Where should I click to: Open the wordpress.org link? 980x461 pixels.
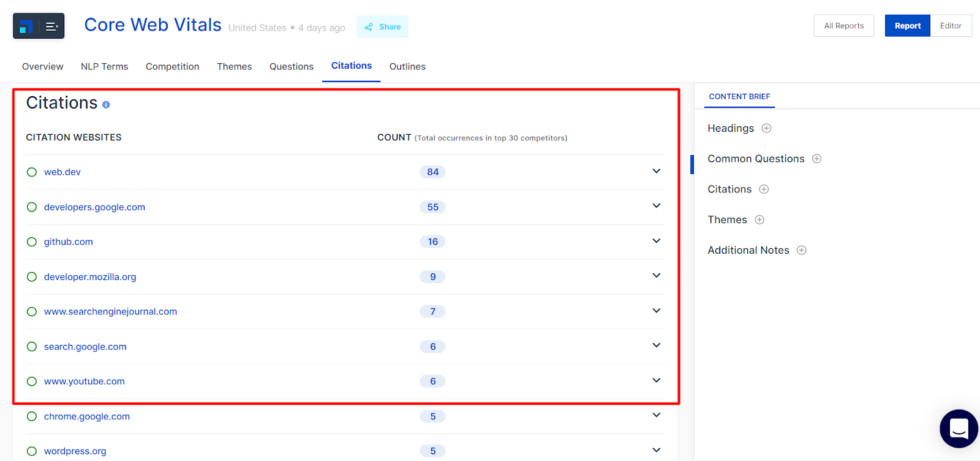[x=75, y=451]
